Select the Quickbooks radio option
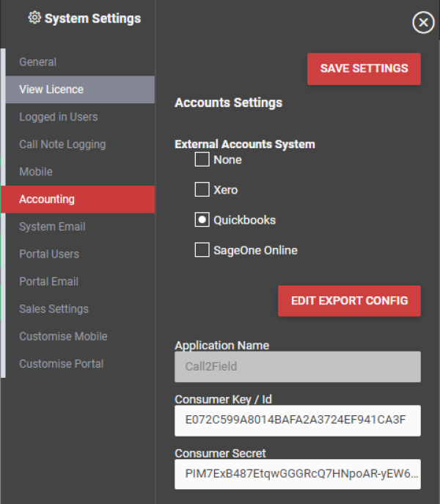 pos(202,219)
